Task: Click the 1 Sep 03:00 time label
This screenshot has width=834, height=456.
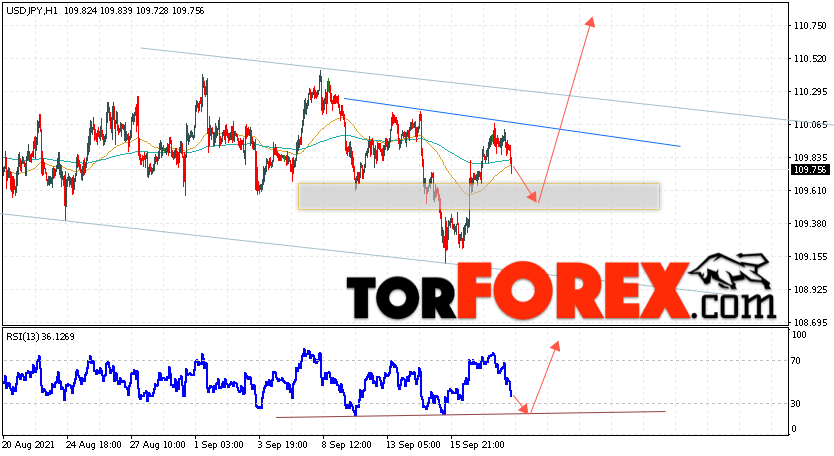Action: [219, 445]
